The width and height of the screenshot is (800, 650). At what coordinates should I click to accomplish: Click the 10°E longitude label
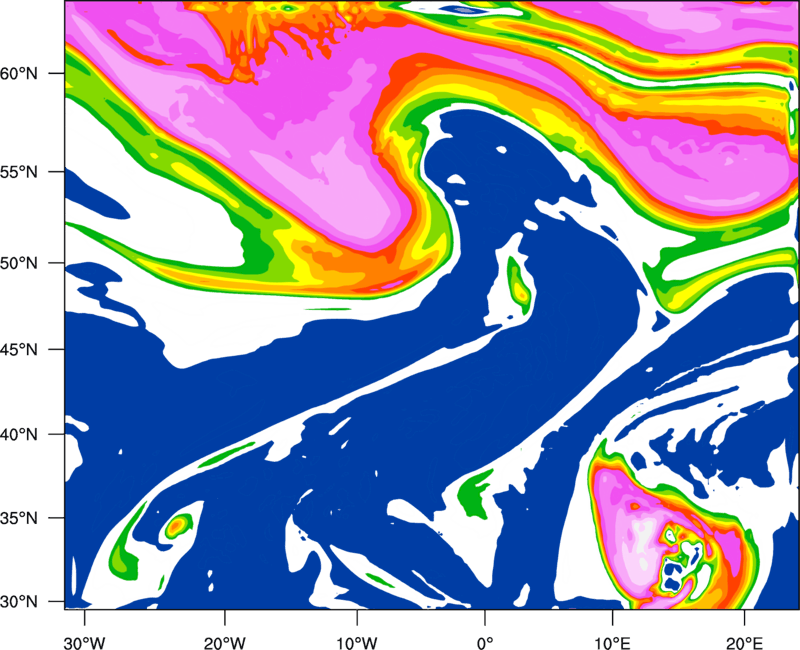611,642
